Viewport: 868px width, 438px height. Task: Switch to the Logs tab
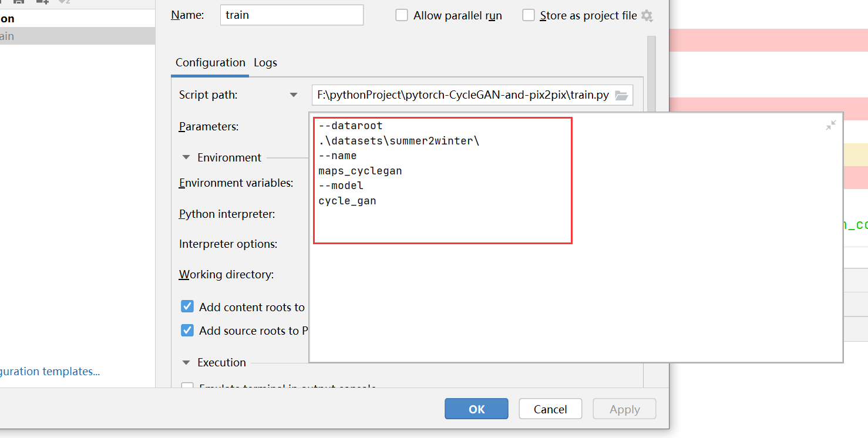(265, 62)
